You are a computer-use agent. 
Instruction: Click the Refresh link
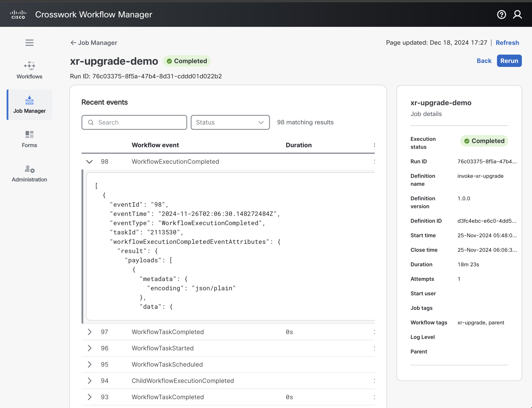(507, 43)
